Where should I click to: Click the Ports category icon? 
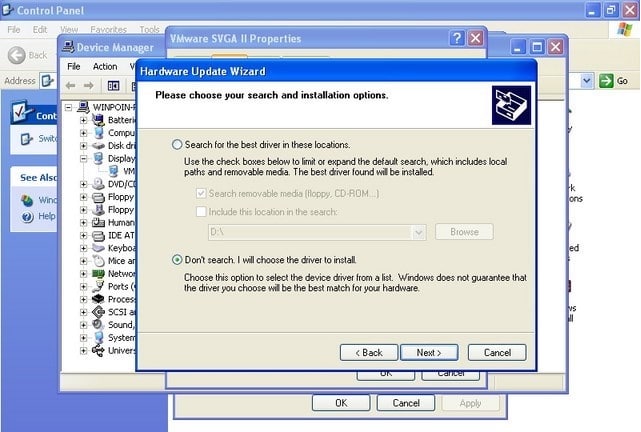(98, 286)
